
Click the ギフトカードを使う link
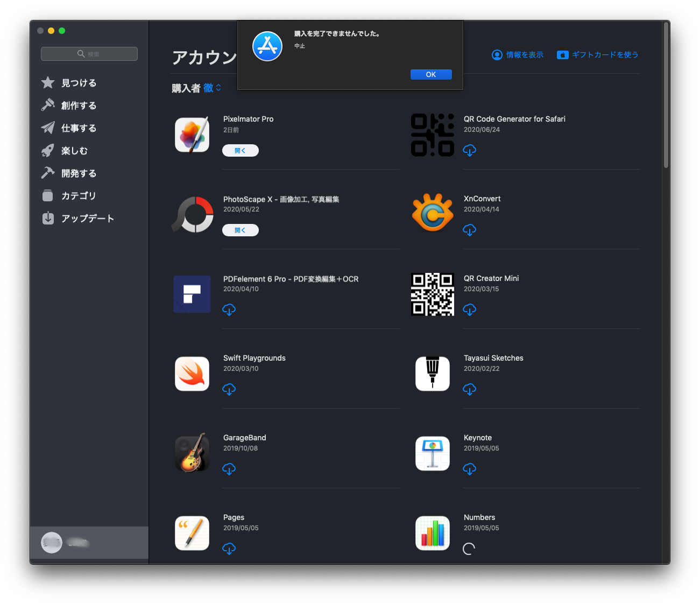605,55
